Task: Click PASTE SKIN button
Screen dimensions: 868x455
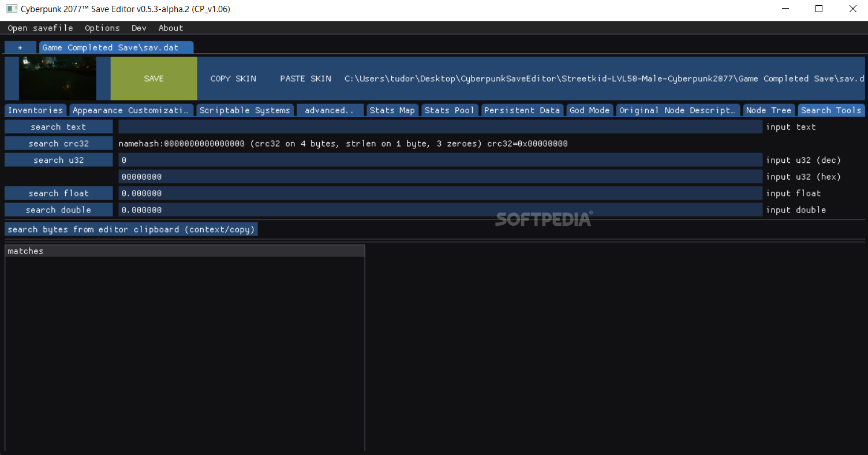Action: [x=306, y=79]
